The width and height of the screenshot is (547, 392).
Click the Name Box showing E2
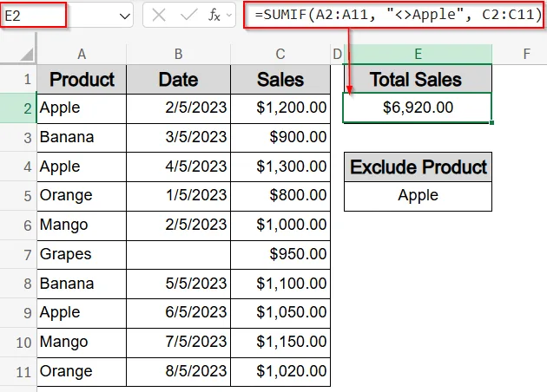pyautogui.click(x=34, y=15)
